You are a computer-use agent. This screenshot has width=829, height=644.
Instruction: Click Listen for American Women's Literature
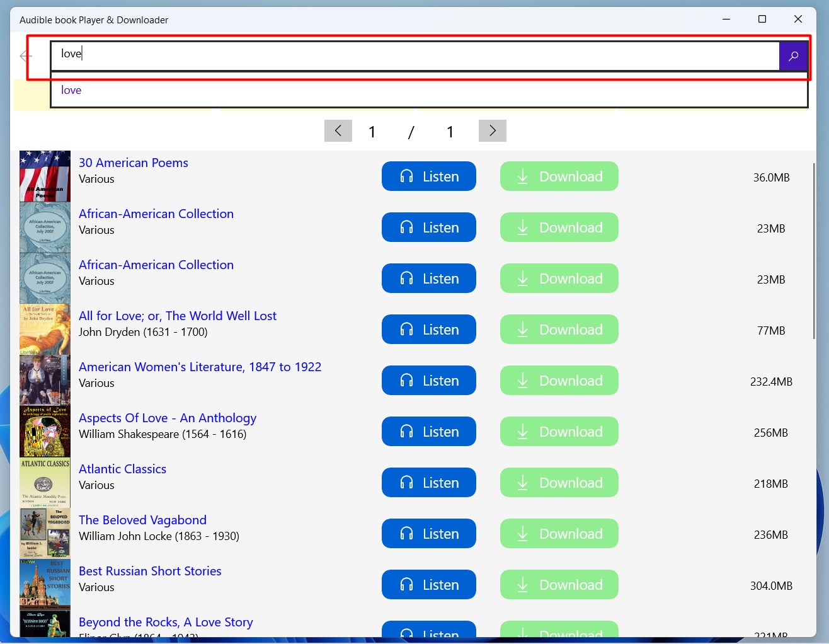[428, 380]
